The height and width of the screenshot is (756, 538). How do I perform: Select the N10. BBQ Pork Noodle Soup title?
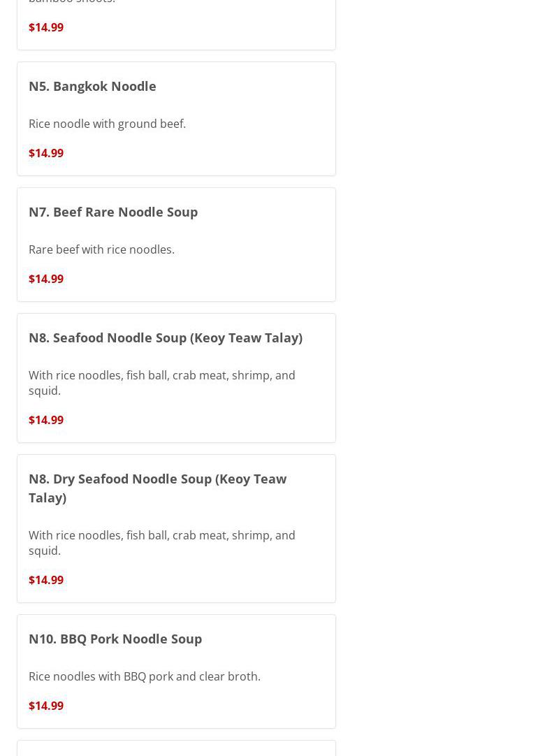115,639
